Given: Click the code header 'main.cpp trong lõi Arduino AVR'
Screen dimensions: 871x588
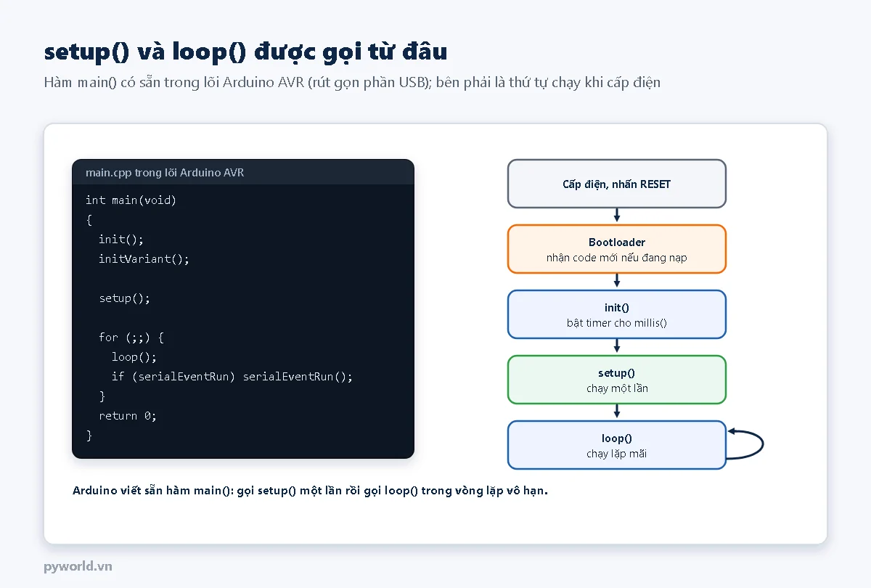Looking at the screenshot, I should (165, 172).
